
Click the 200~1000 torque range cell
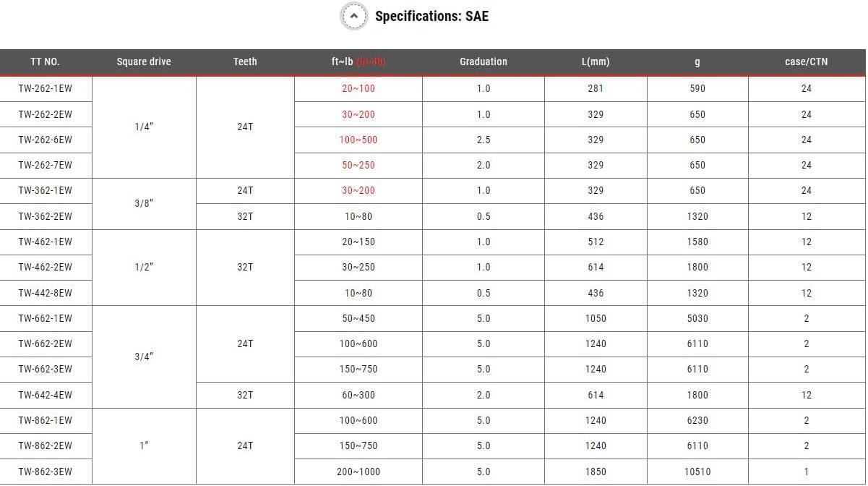tap(358, 472)
